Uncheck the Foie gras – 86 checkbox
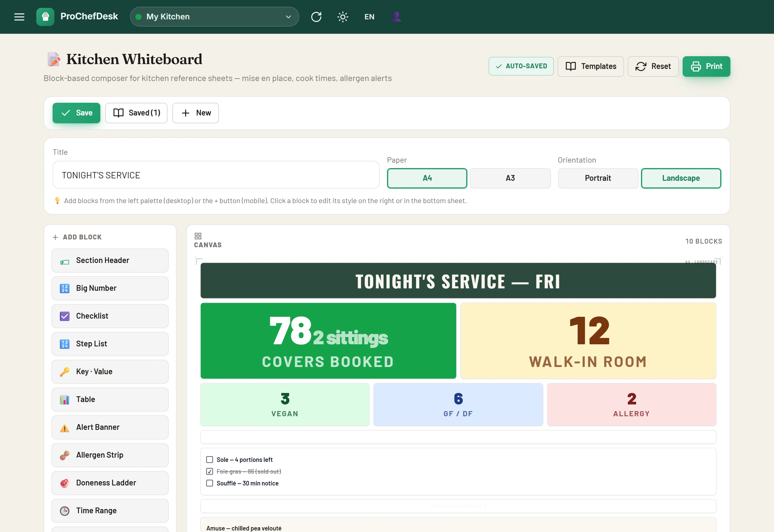Viewport: 774px width, 532px height. [210, 471]
